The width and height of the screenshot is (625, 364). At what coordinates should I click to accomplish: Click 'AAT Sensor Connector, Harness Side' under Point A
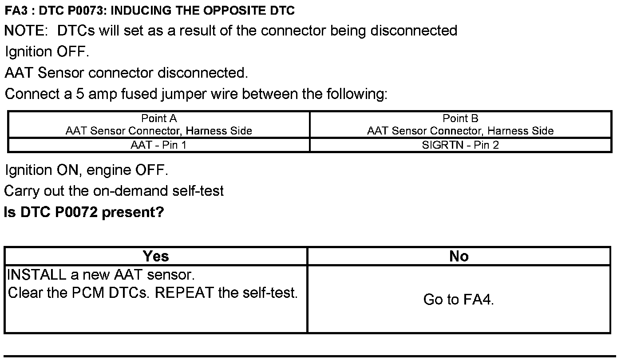tap(159, 131)
